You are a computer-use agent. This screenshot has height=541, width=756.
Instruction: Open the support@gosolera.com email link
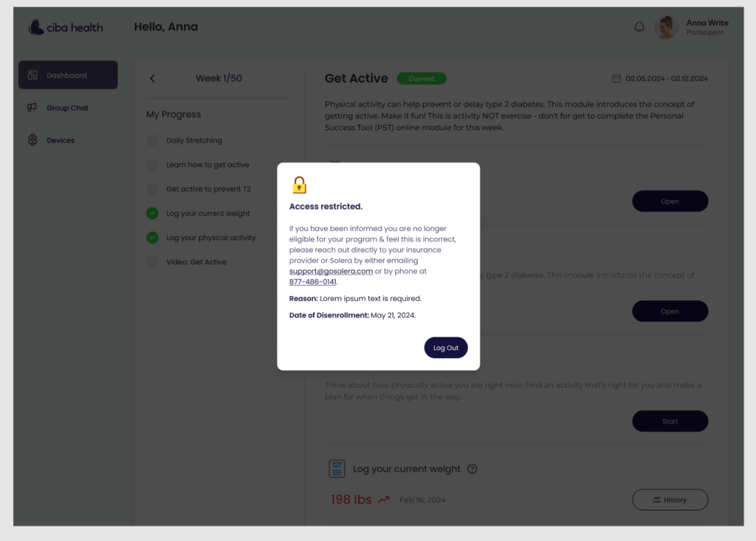tap(331, 271)
